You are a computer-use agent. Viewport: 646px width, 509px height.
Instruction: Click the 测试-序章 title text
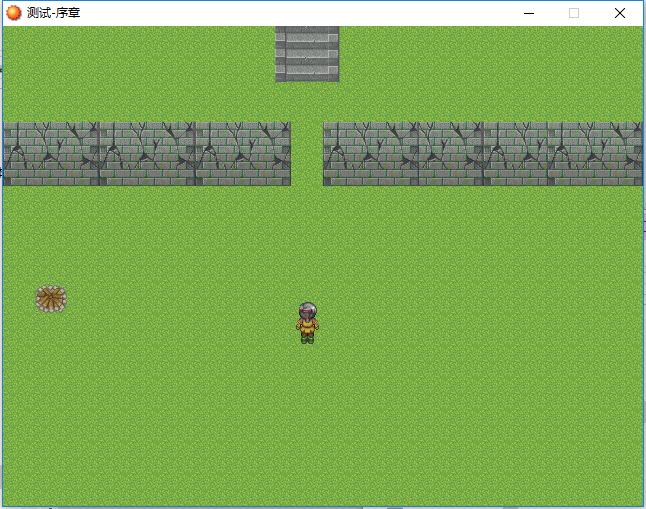(x=54, y=13)
